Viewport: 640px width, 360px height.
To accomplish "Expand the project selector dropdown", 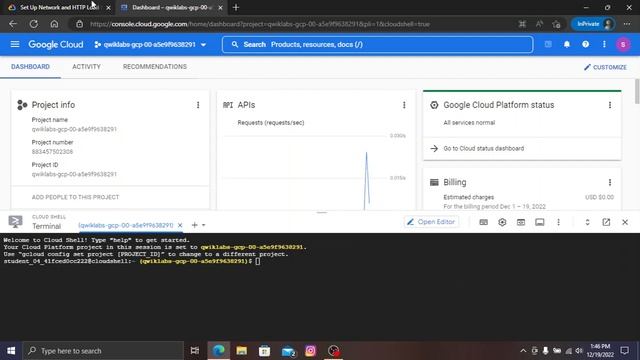I will [x=203, y=44].
